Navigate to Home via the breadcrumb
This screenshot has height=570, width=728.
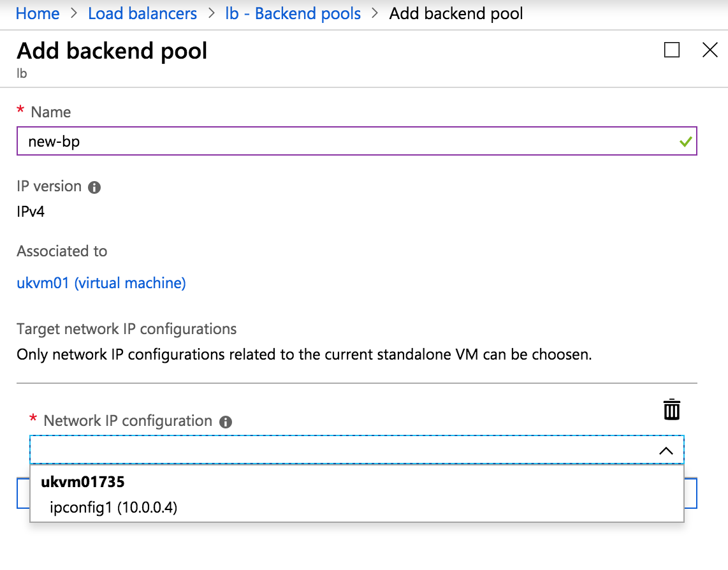click(37, 13)
